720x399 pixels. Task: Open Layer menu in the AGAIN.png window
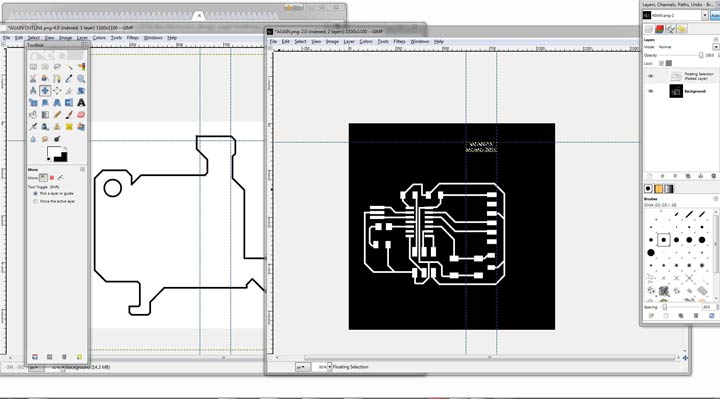349,41
